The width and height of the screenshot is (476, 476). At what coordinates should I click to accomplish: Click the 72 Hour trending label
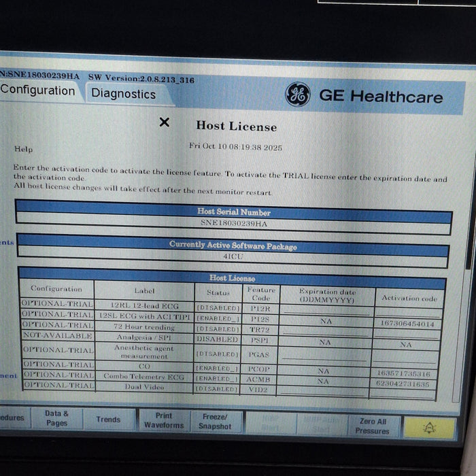point(144,327)
